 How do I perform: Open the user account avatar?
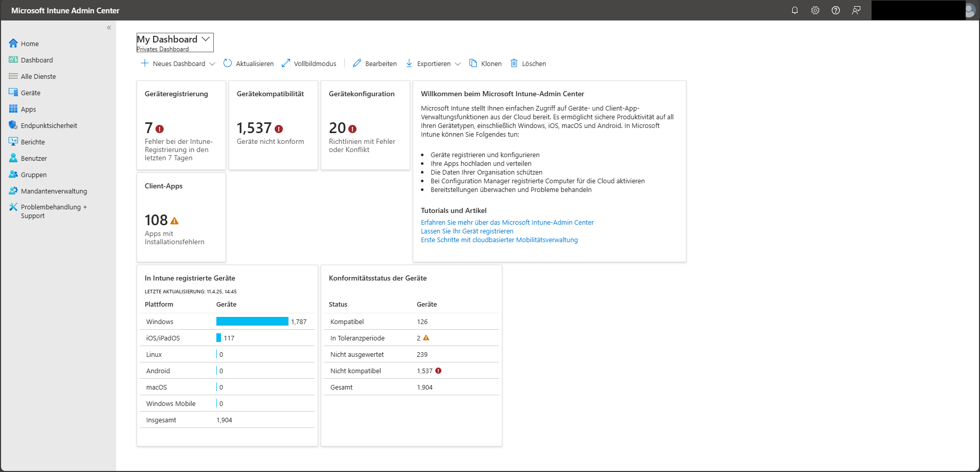tap(969, 10)
